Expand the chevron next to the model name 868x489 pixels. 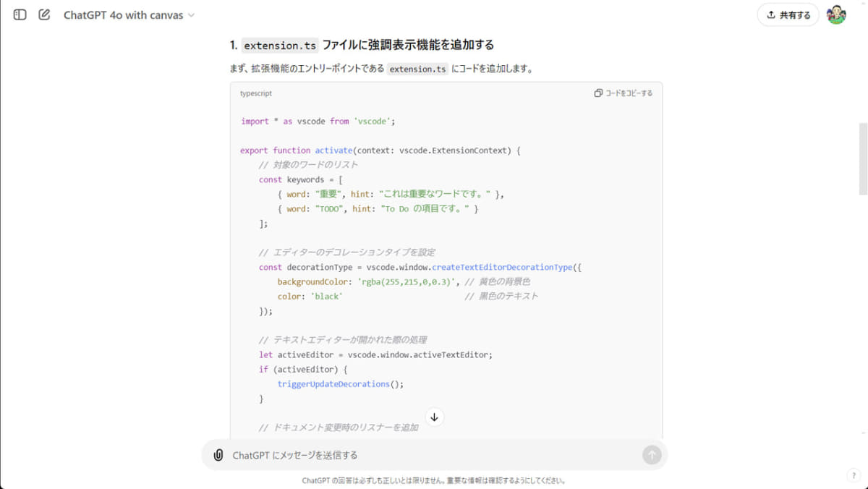(x=190, y=15)
